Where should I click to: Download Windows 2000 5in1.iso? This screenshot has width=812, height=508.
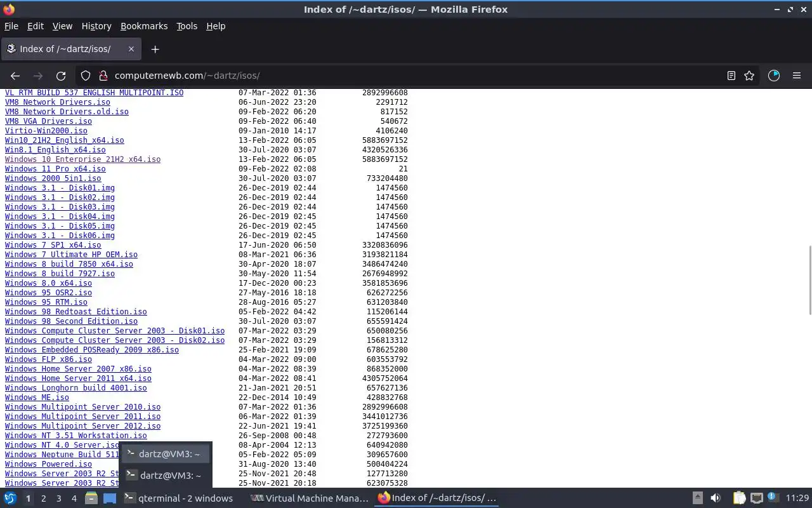(53, 178)
